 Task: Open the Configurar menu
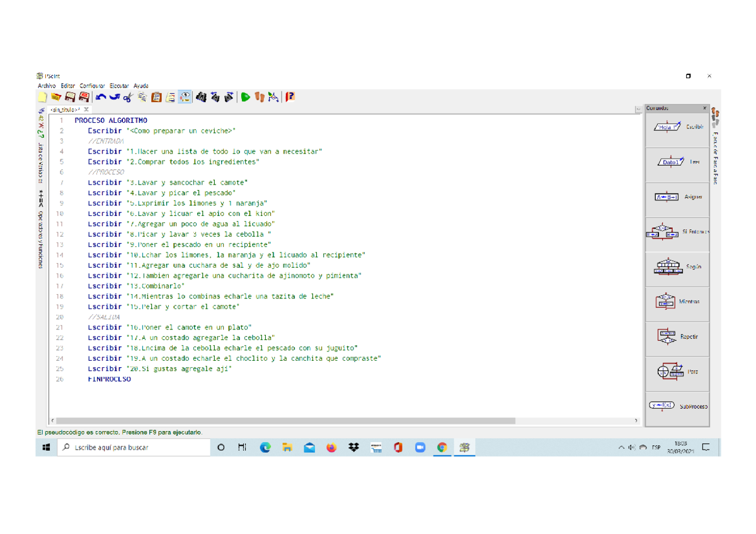(x=93, y=86)
